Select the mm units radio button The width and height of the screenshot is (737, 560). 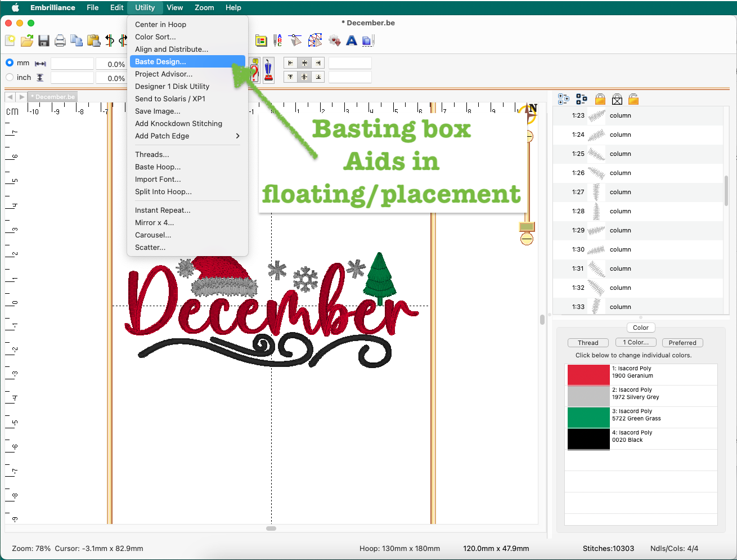(x=10, y=63)
